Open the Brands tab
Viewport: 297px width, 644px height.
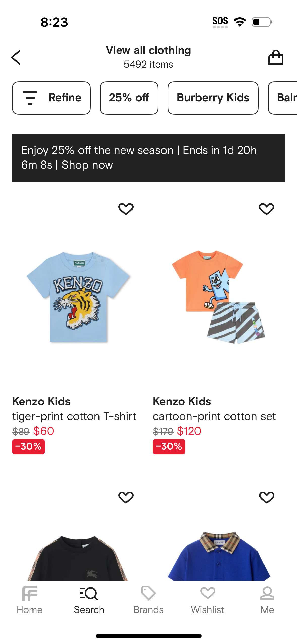tap(148, 600)
